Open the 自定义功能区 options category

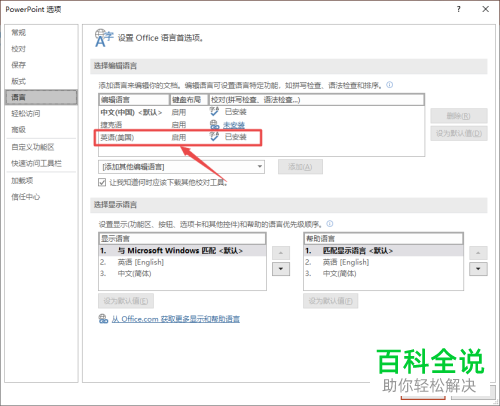click(x=41, y=147)
